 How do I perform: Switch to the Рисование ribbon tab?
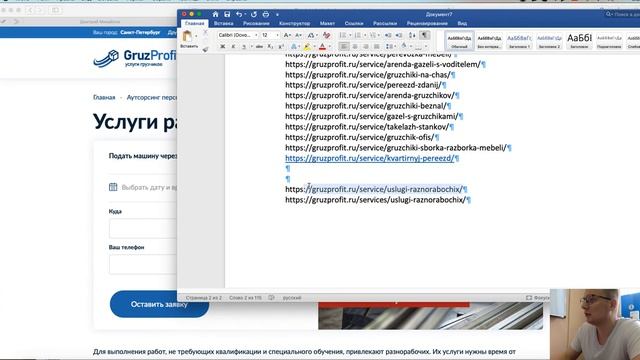coord(256,24)
